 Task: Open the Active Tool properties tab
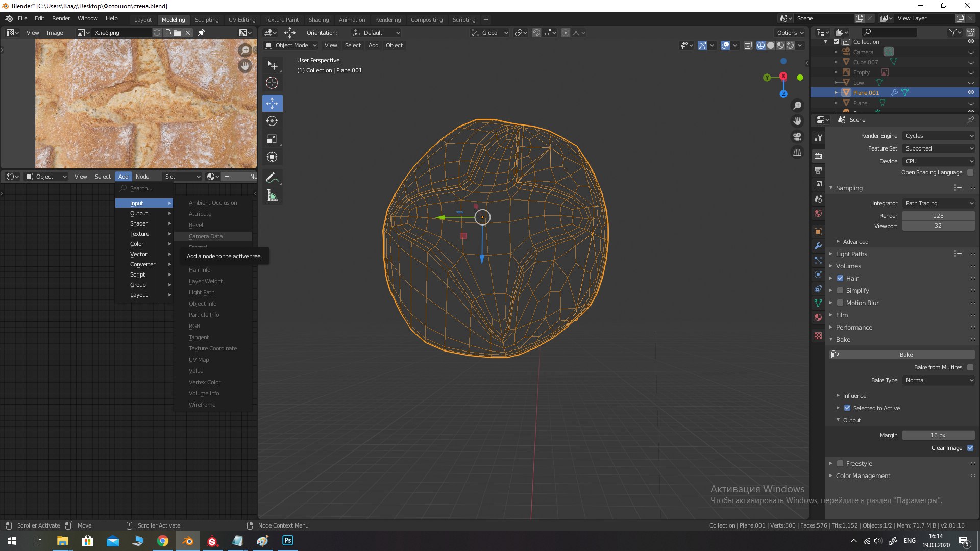(818, 138)
